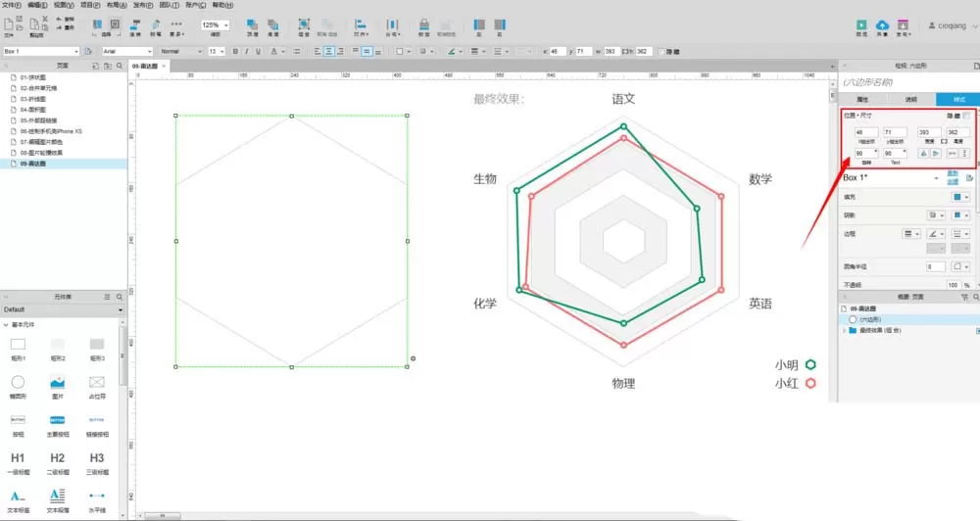
Task: Click search icon in pages panel
Action: [120, 66]
